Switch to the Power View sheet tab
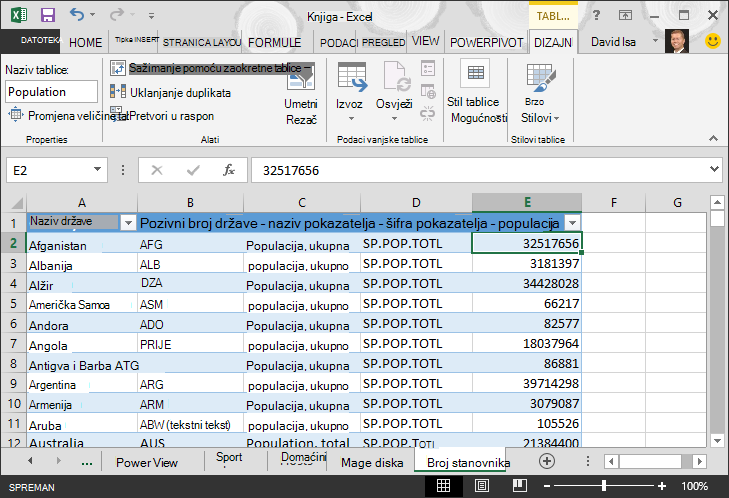The height and width of the screenshot is (498, 729). (147, 463)
